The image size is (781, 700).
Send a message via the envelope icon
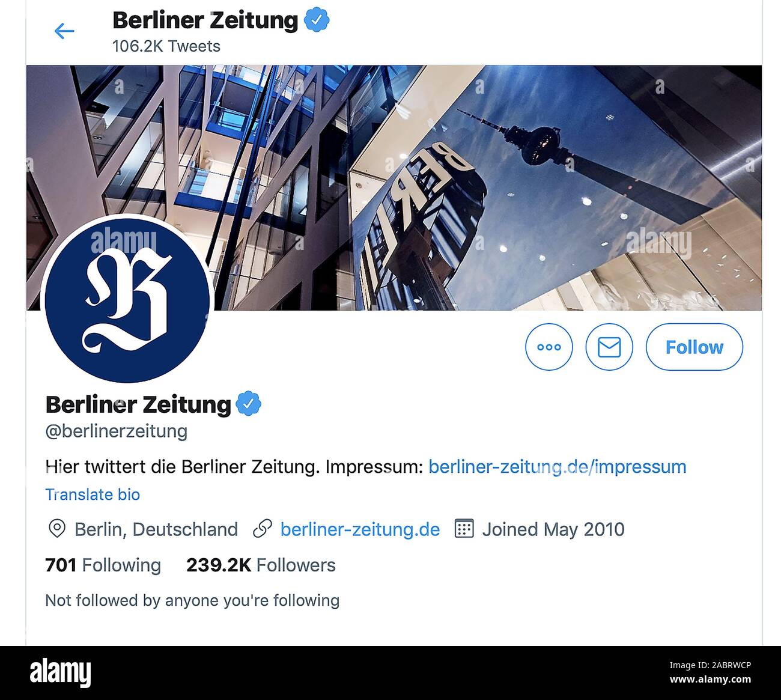[x=609, y=347]
